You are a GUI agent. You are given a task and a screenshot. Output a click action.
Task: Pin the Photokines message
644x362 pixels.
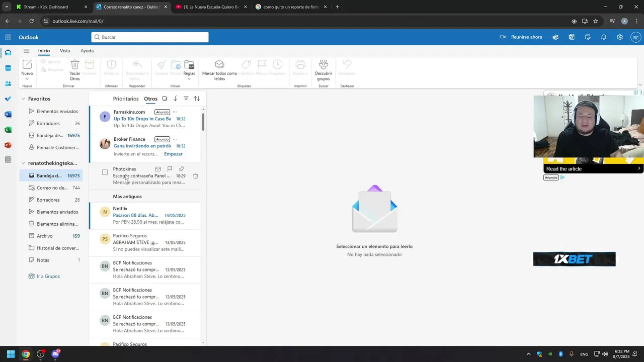point(182,169)
